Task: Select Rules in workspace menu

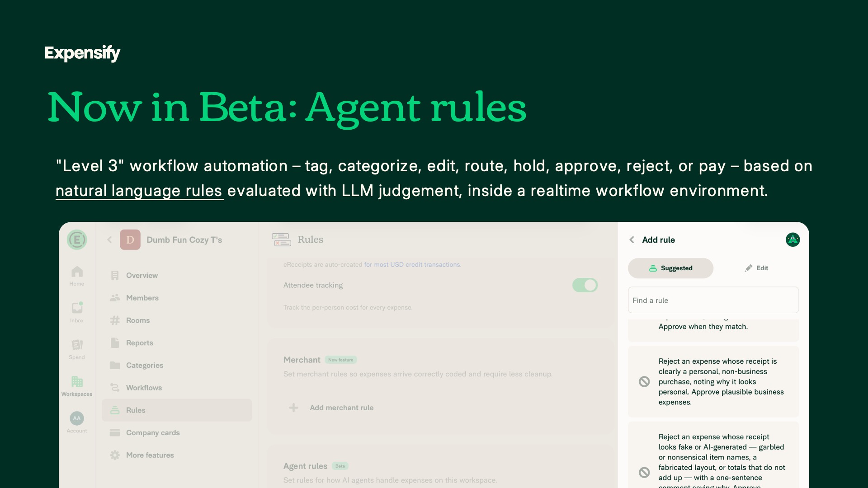Action: coord(177,410)
